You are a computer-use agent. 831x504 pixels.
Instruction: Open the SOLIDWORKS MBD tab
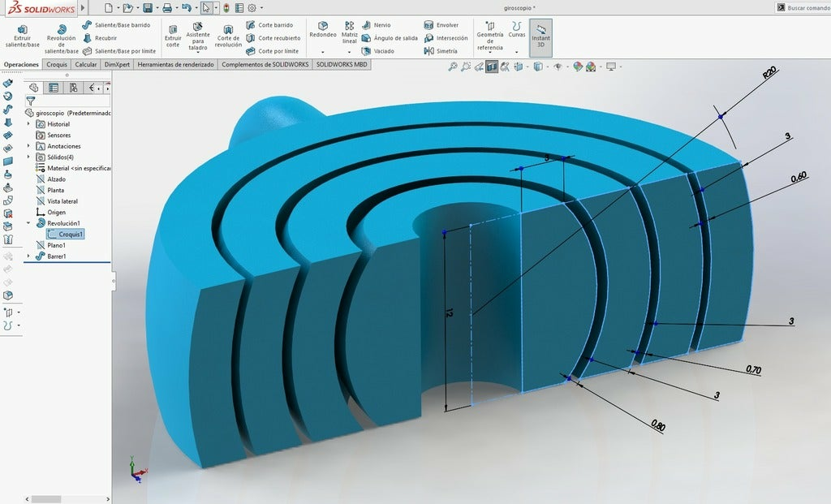click(342, 65)
